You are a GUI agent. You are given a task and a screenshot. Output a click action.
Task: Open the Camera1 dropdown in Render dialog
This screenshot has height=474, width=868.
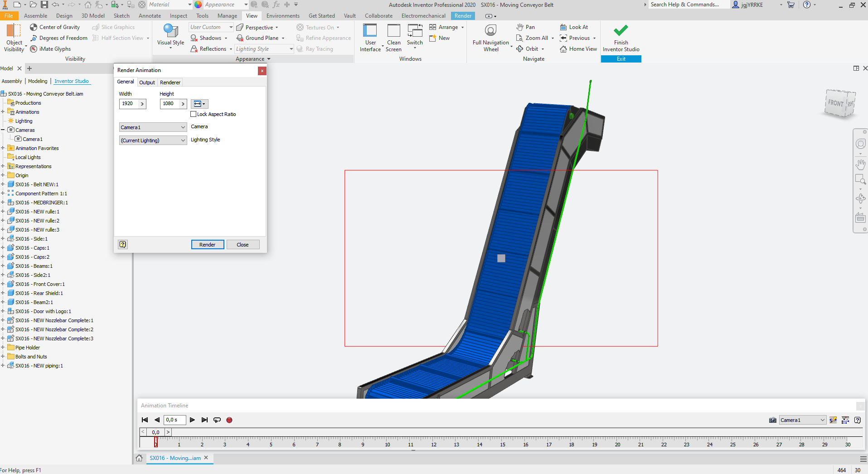153,127
